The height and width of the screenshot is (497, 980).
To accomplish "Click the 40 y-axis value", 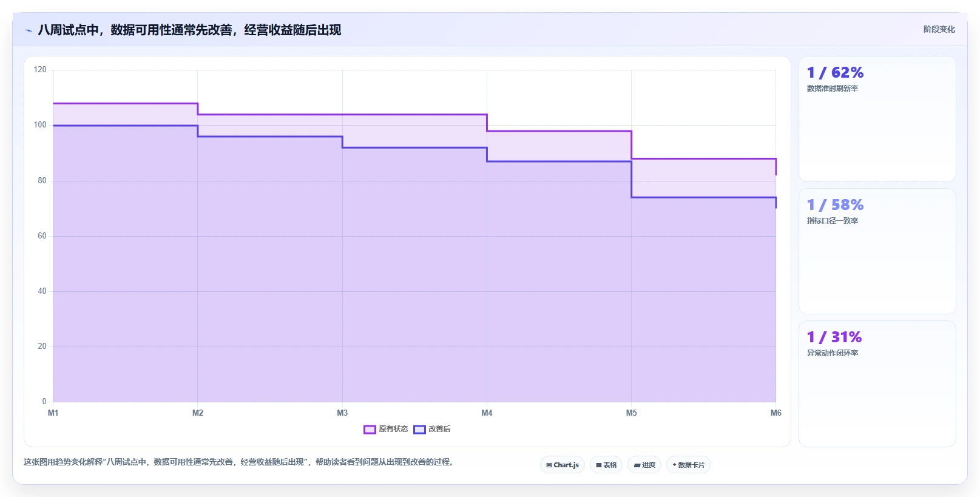I will click(x=42, y=291).
